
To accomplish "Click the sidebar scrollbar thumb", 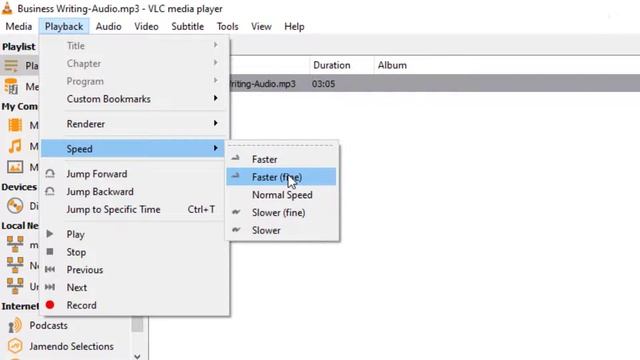I will tap(138, 324).
